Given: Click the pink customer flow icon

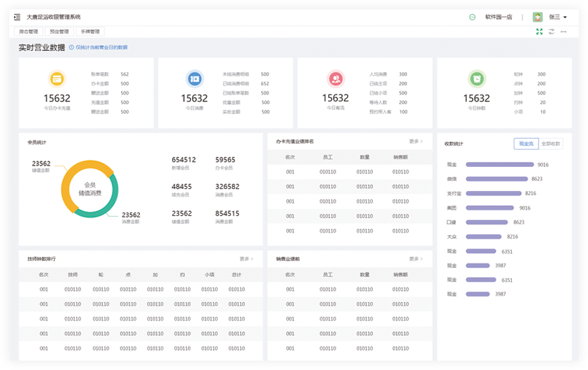Looking at the screenshot, I should point(336,78).
